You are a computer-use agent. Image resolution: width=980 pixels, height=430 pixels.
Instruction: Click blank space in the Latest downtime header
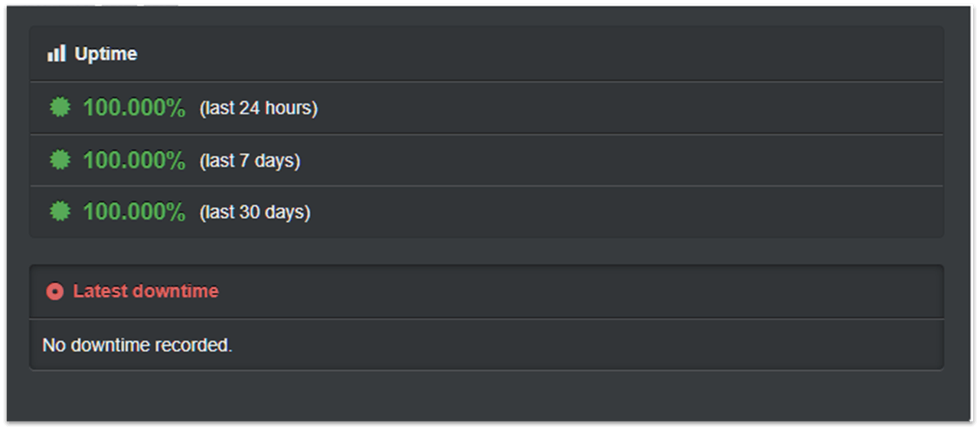tap(574, 291)
